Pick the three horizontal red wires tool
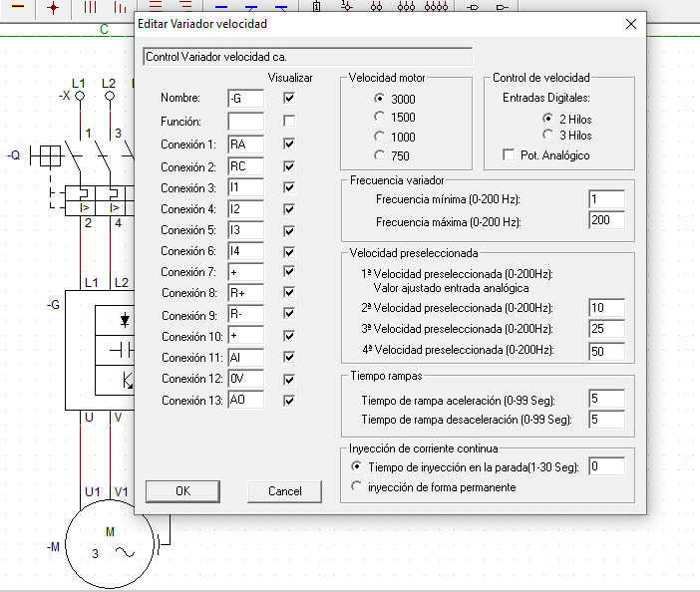 pos(156,7)
